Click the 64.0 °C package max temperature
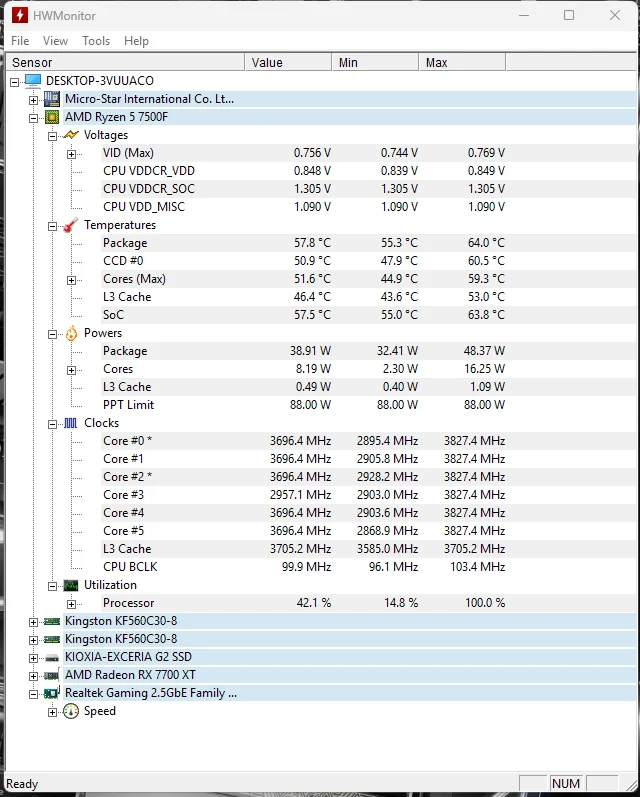 tap(486, 243)
